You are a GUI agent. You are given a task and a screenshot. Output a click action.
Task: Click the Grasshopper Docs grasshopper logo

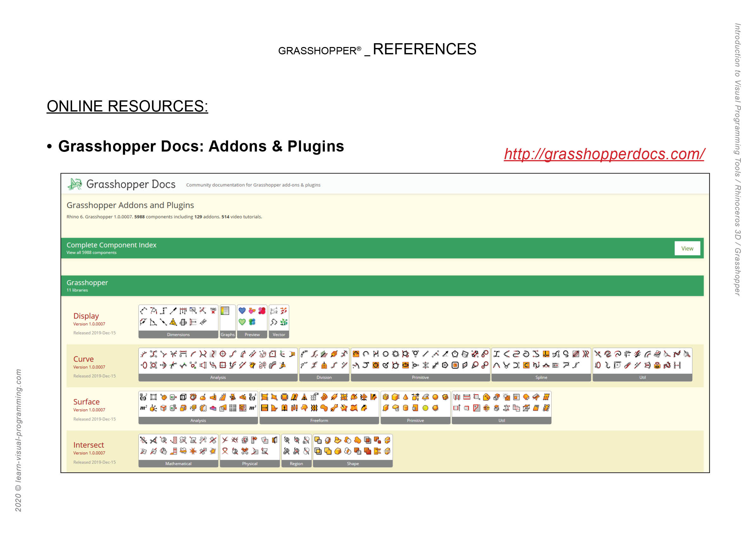[75, 184]
